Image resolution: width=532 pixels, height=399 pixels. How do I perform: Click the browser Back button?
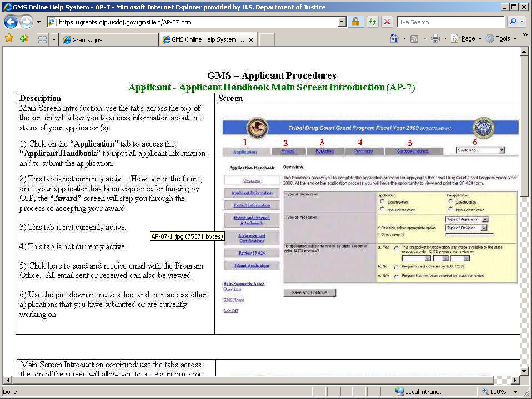click(x=11, y=22)
